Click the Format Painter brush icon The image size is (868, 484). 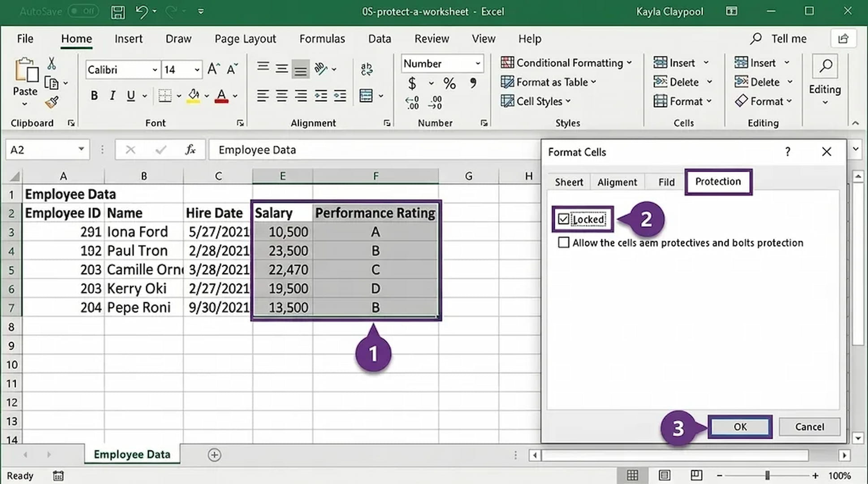[x=52, y=103]
